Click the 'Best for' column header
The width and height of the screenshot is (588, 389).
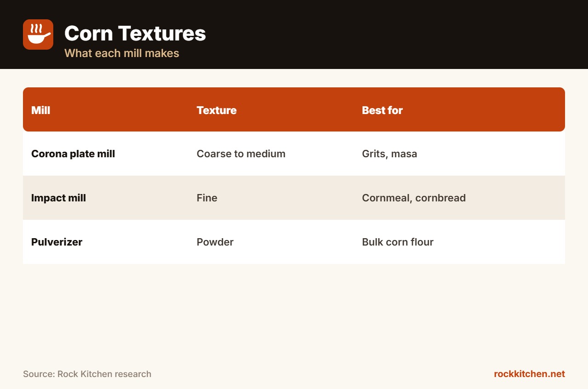pyautogui.click(x=382, y=110)
